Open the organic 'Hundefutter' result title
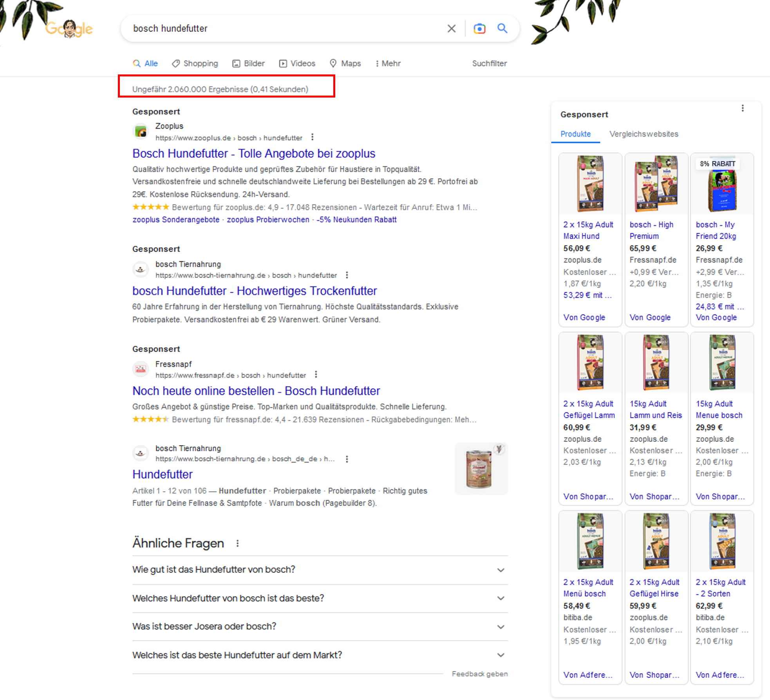 [x=163, y=474]
